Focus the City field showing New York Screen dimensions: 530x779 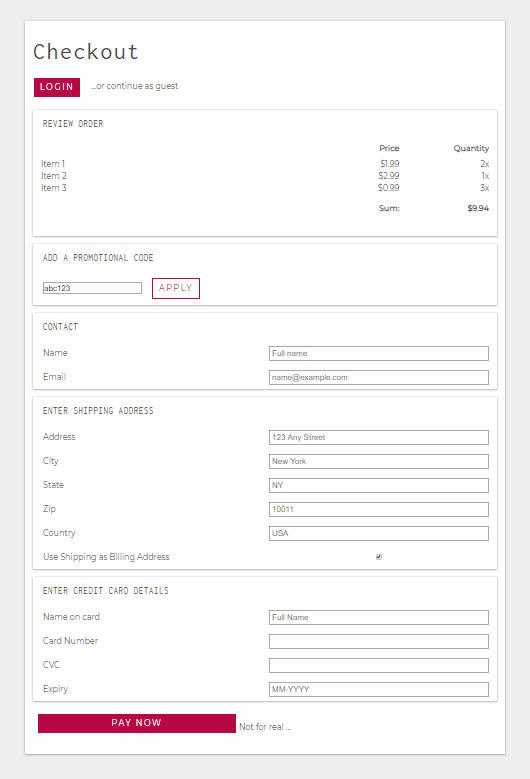[379, 461]
